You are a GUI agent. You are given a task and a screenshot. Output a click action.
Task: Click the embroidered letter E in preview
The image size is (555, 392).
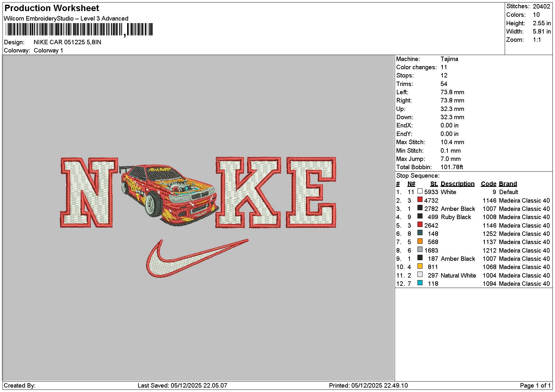coord(311,193)
